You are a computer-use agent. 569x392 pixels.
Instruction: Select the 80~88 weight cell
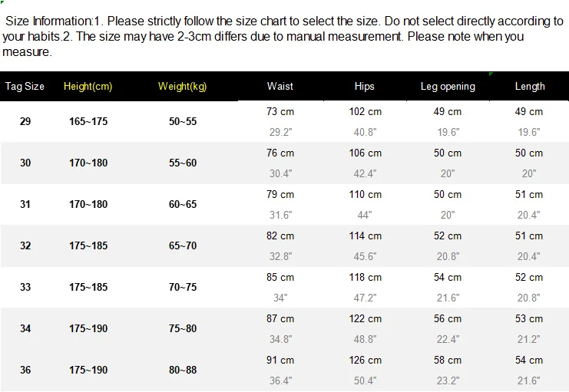[x=183, y=370]
